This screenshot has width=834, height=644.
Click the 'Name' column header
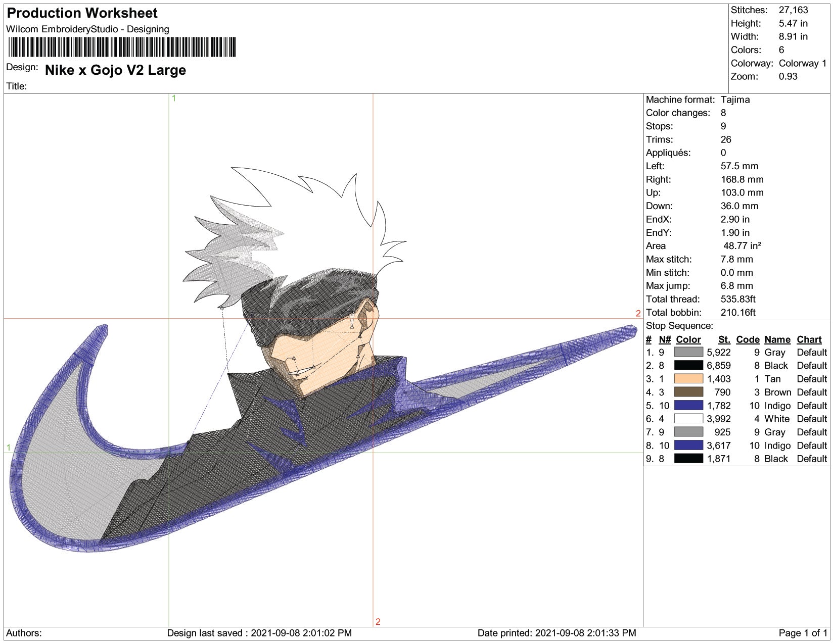777,339
